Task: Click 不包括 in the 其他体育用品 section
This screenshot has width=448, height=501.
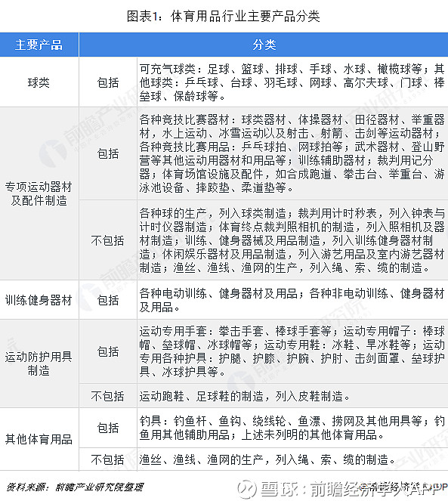Action: pyautogui.click(x=108, y=459)
